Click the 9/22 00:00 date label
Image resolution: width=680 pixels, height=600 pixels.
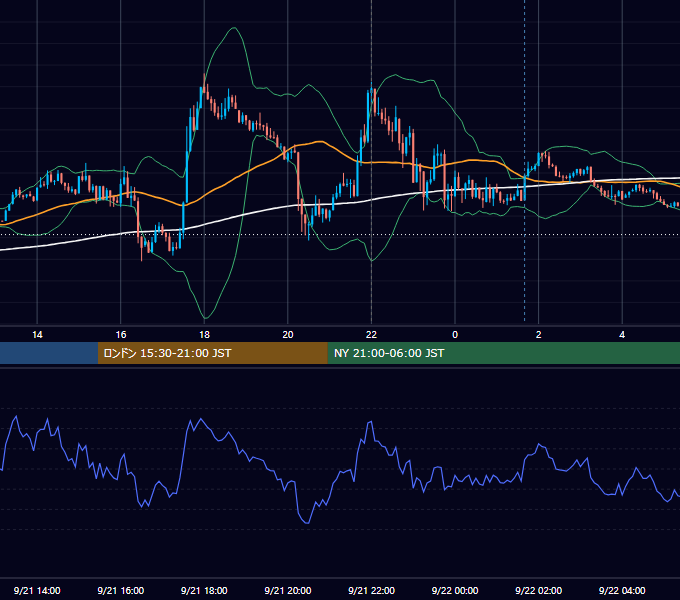[x=455, y=590]
